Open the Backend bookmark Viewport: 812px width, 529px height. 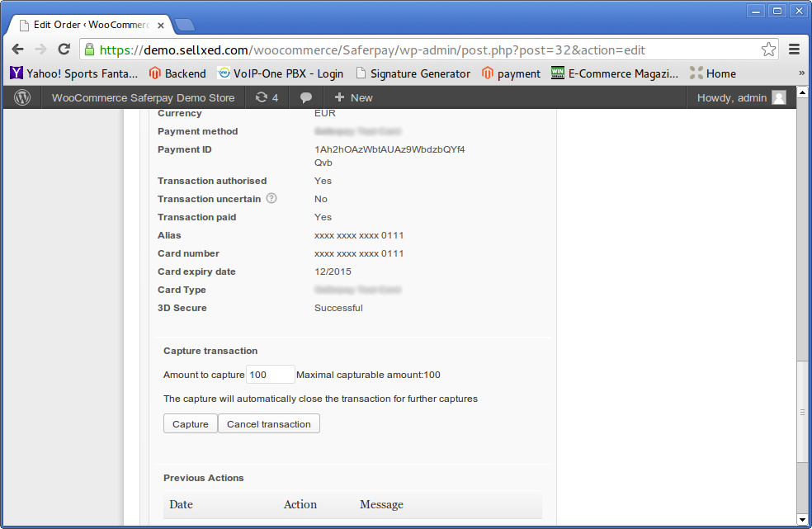[x=177, y=73]
